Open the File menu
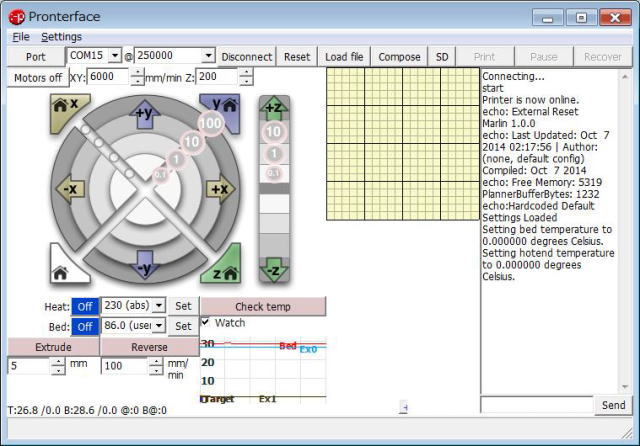This screenshot has height=446, width=640. (20, 37)
